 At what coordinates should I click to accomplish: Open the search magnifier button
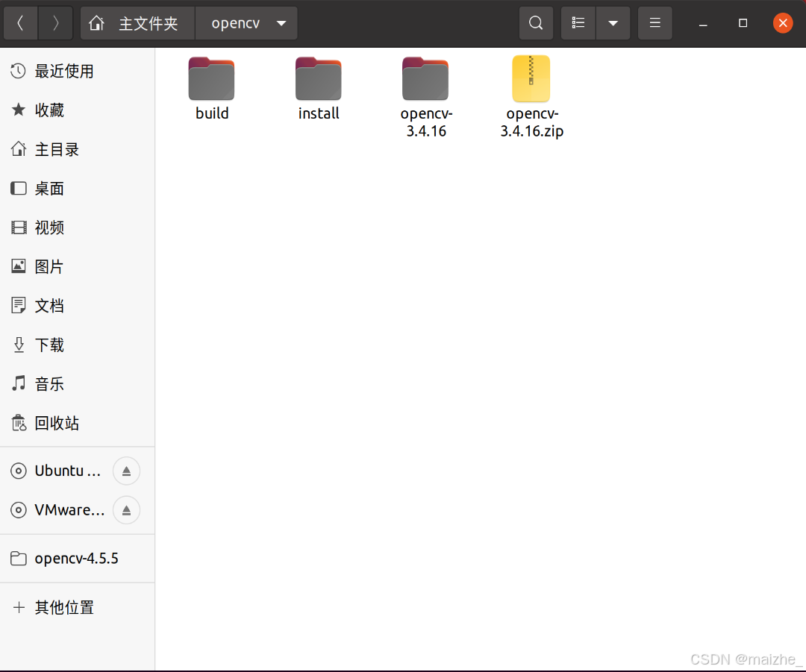[536, 23]
